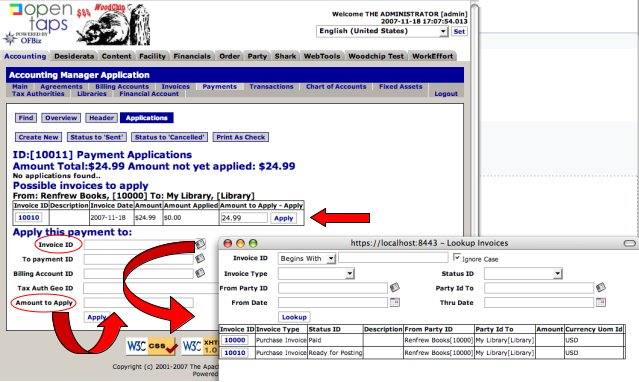Select the Applications sub-tab
The image size is (639, 382).
tap(147, 118)
